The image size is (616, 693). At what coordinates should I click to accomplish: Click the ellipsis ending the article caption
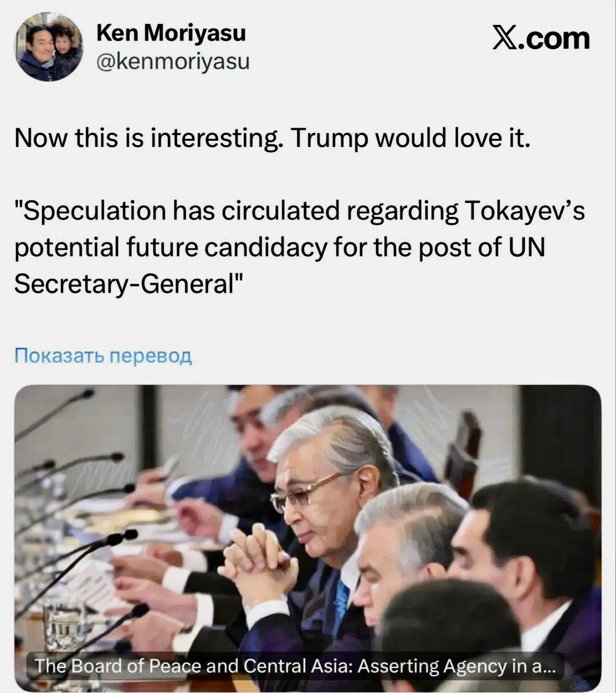pyautogui.click(x=548, y=666)
